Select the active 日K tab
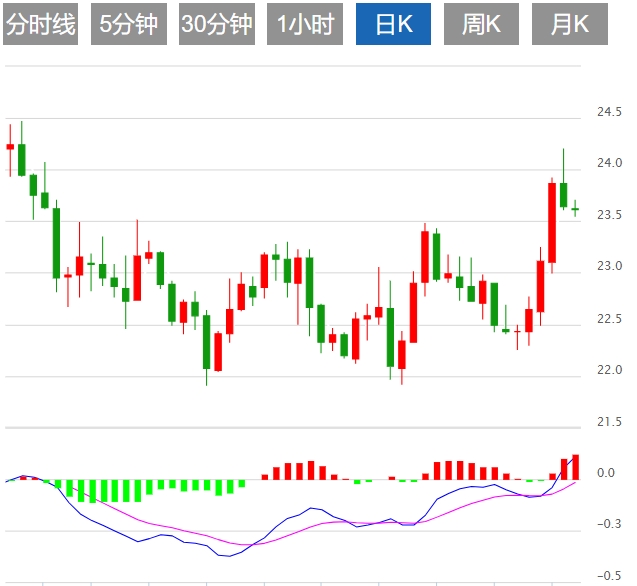The height and width of the screenshot is (586, 637). (393, 25)
